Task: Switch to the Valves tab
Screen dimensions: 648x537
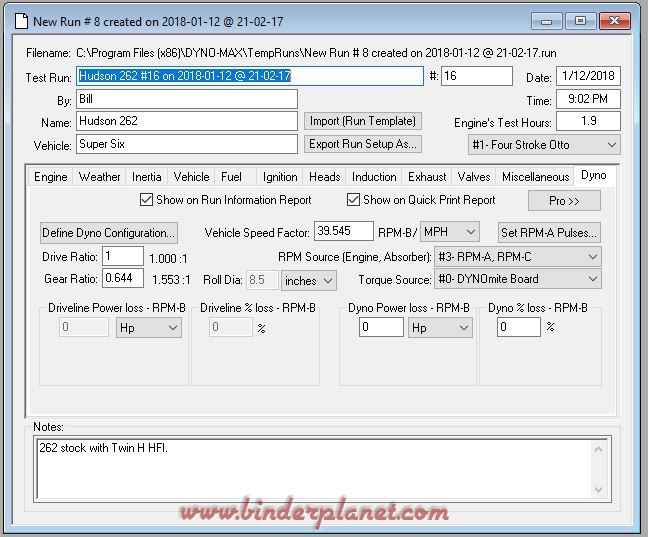Action: coord(474,177)
